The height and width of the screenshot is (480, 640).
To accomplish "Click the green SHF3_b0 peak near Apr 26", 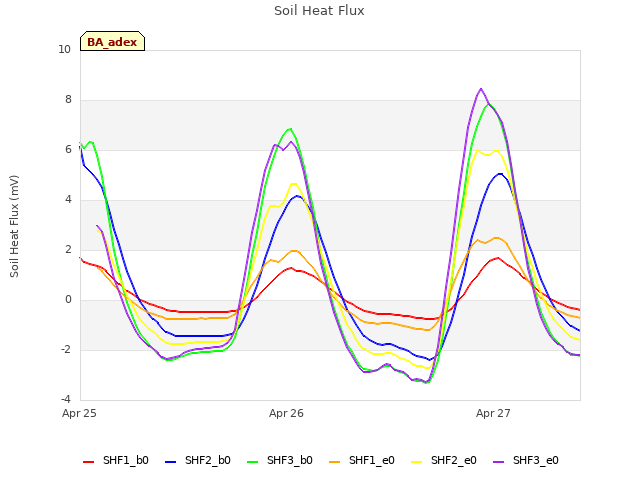I will [x=290, y=129].
